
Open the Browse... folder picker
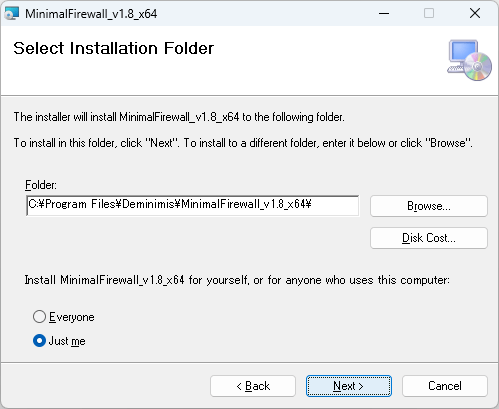[429, 206]
